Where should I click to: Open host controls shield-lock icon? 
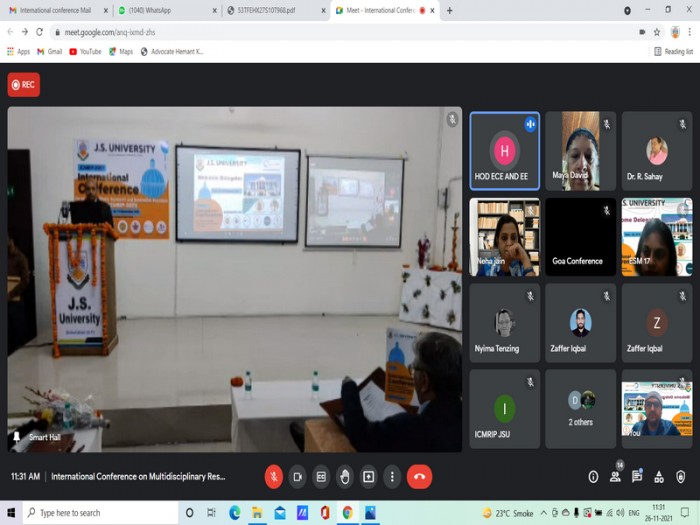coord(680,477)
